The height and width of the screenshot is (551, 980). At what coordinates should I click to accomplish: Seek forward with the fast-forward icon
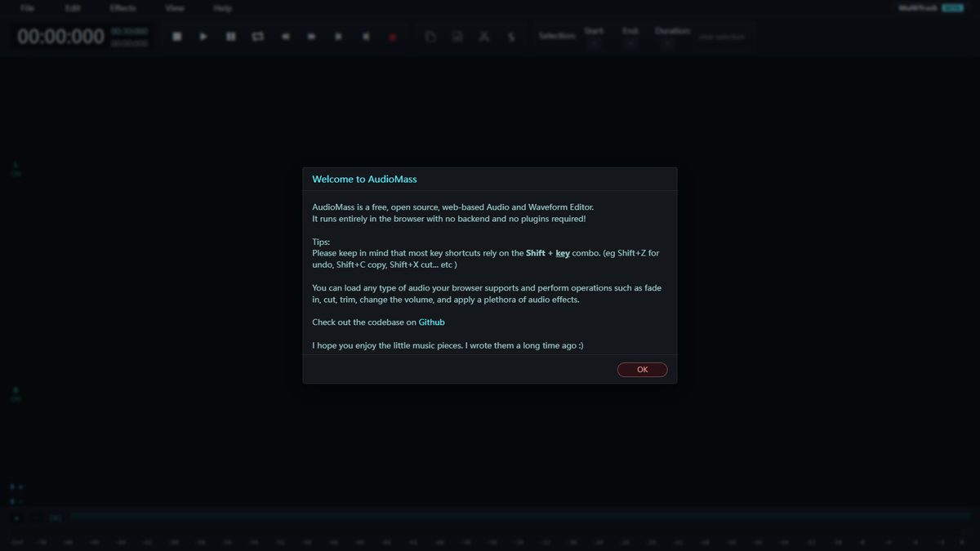pos(311,37)
